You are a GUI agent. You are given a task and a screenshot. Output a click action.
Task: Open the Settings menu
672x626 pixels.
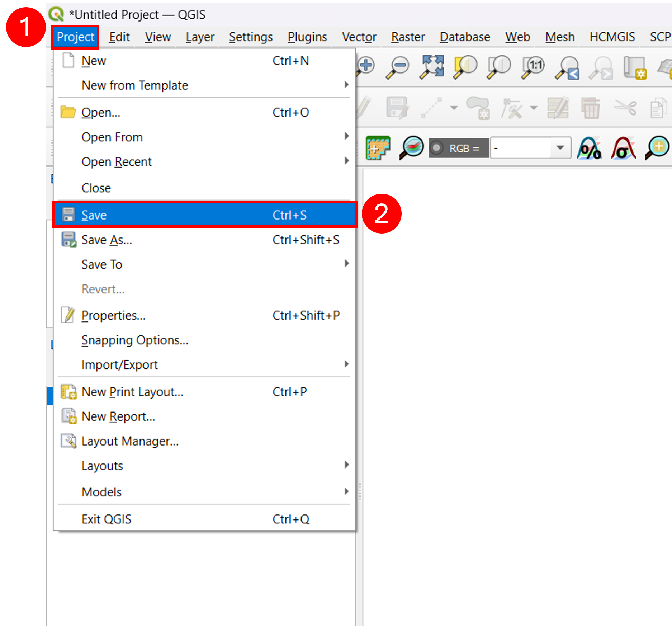pyautogui.click(x=251, y=37)
